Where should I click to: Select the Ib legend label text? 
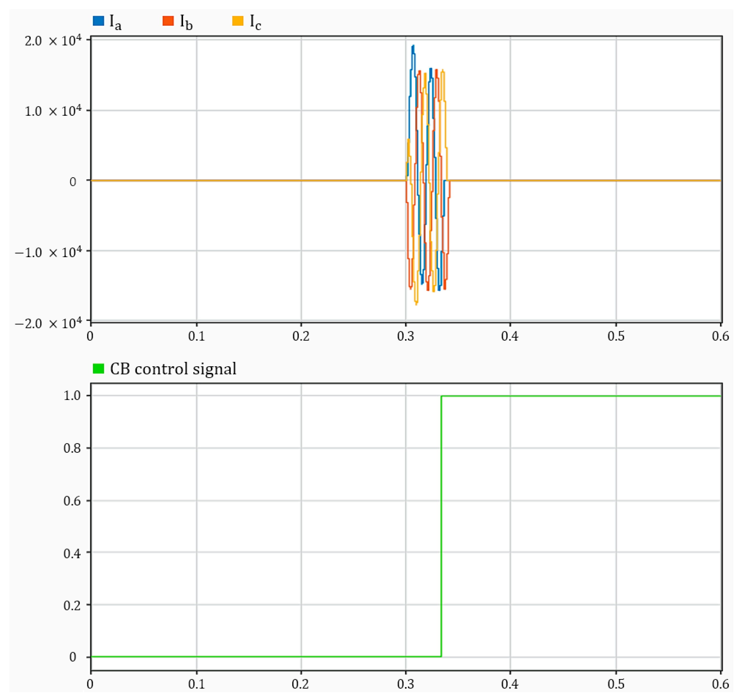186,22
